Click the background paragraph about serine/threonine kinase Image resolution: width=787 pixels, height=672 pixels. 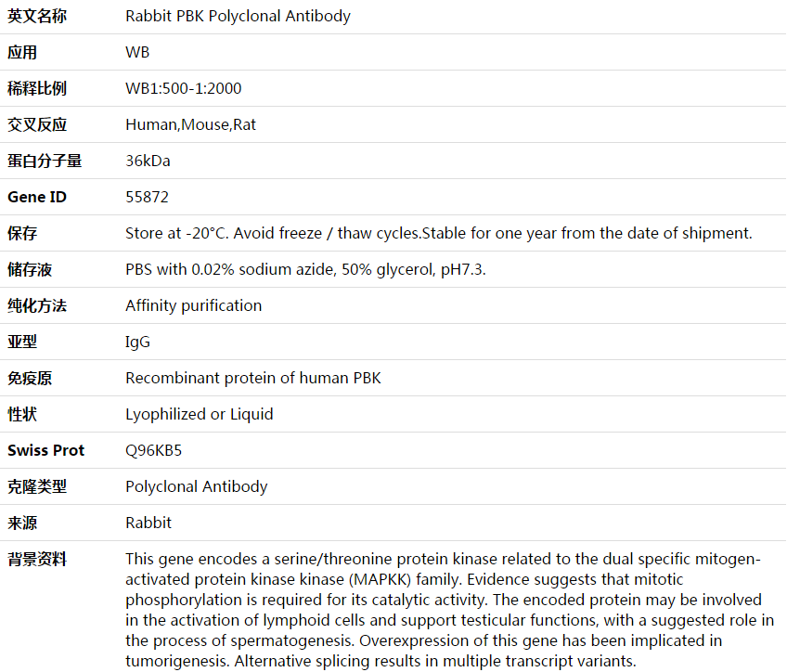click(x=449, y=610)
